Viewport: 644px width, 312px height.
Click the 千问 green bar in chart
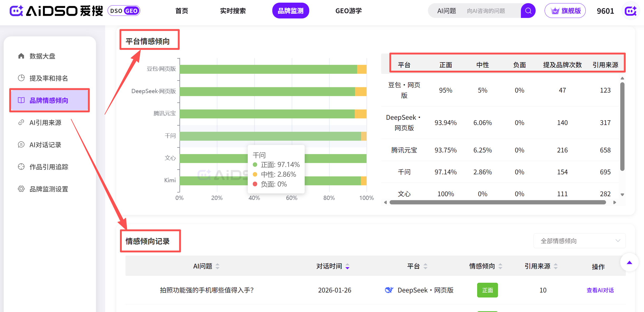[x=270, y=136]
